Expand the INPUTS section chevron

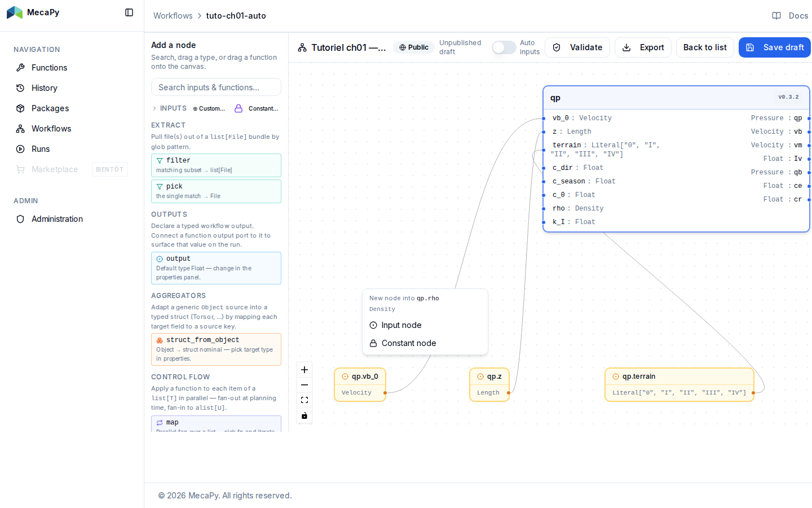click(x=155, y=108)
